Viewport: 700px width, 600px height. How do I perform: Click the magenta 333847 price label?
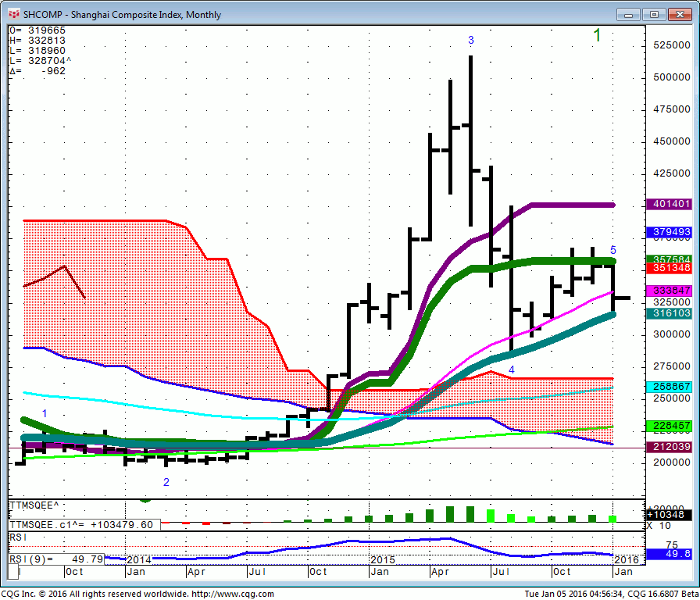[670, 290]
